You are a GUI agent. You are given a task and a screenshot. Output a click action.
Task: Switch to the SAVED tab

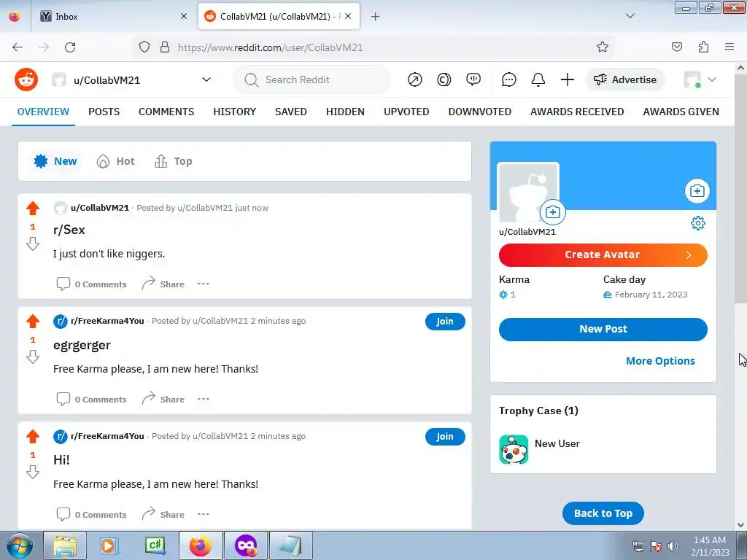tap(290, 112)
